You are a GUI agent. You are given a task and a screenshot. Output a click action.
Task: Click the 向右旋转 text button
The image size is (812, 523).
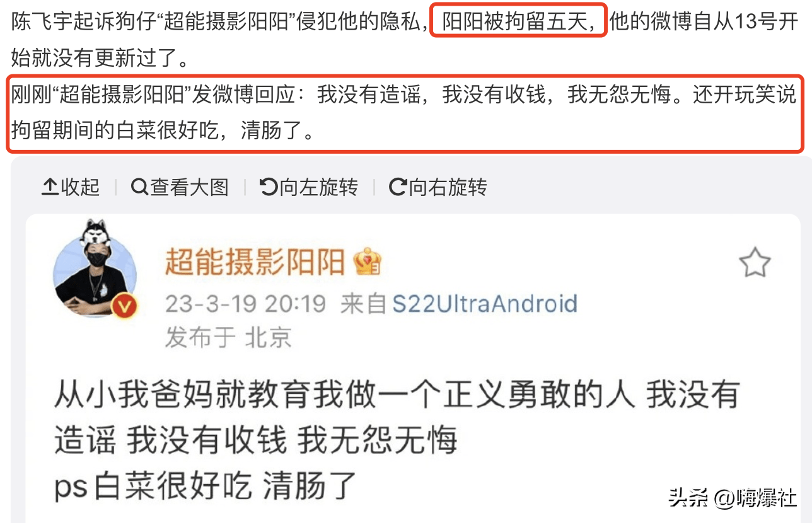pos(448,187)
